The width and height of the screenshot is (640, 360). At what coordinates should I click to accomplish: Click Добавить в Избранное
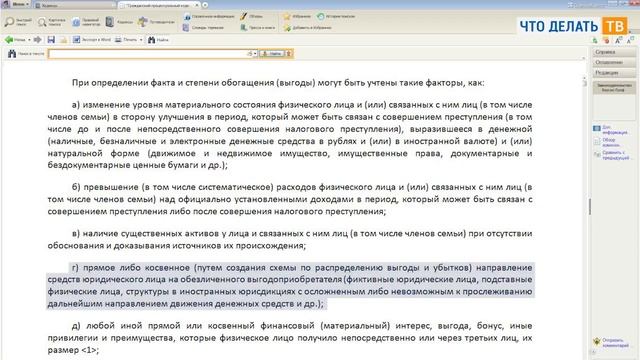(307, 28)
